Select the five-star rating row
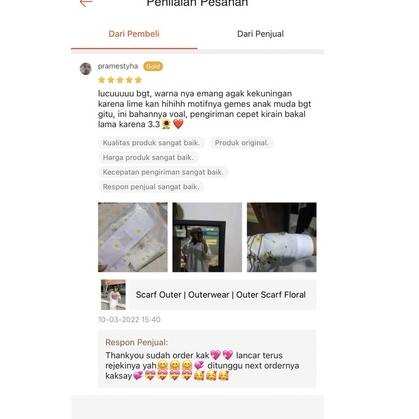Screen dimensions: 419x419 [120, 80]
